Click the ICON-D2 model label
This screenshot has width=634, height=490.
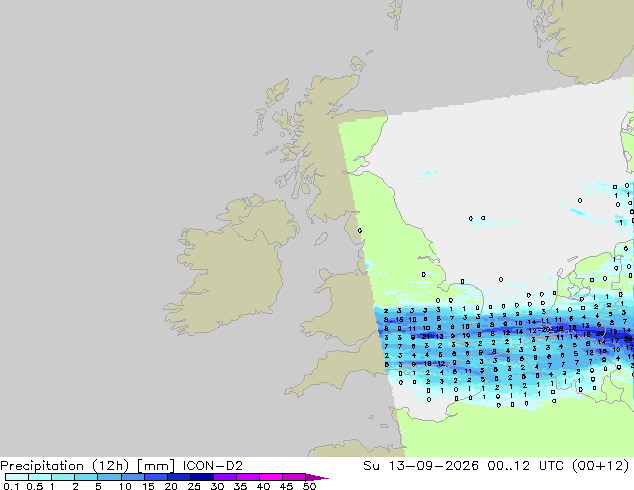[213, 466]
